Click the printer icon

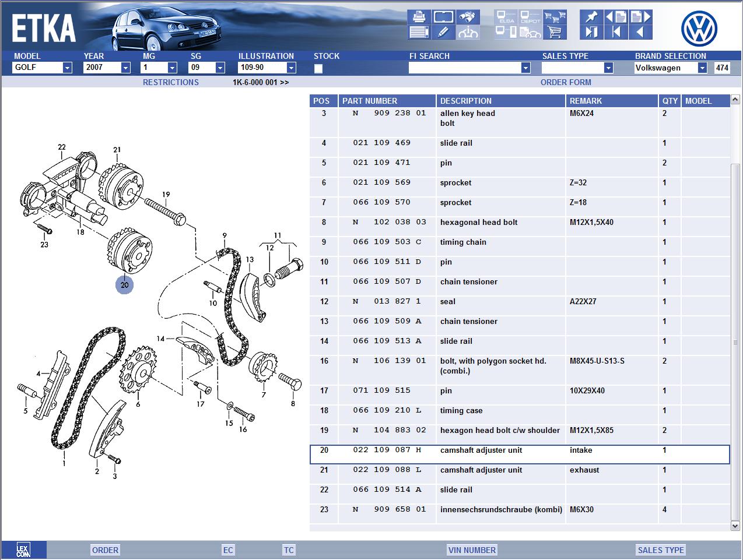tap(419, 16)
